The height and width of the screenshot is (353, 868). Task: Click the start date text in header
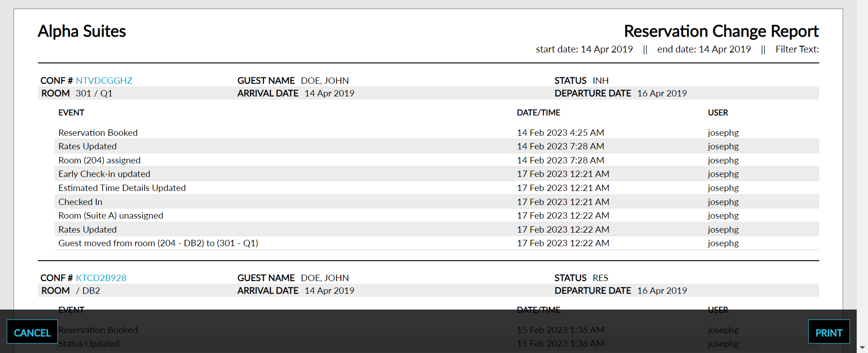(584, 49)
